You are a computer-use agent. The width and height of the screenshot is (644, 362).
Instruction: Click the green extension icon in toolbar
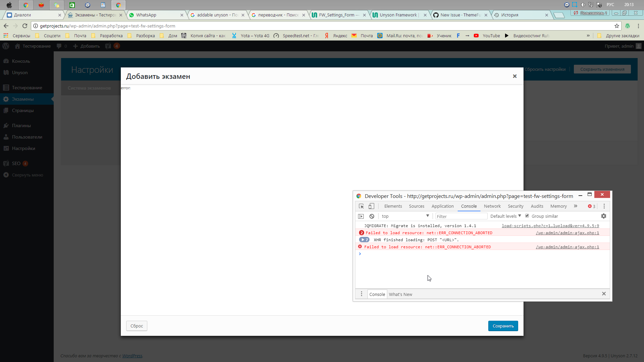coord(628,26)
